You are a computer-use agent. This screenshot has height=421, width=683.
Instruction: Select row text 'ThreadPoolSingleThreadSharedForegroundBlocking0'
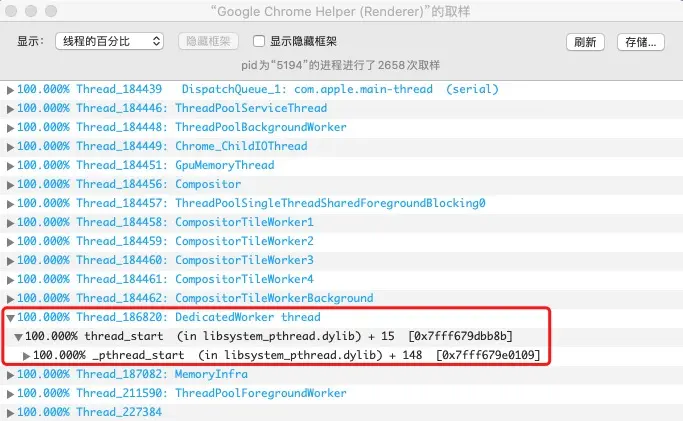click(330, 203)
